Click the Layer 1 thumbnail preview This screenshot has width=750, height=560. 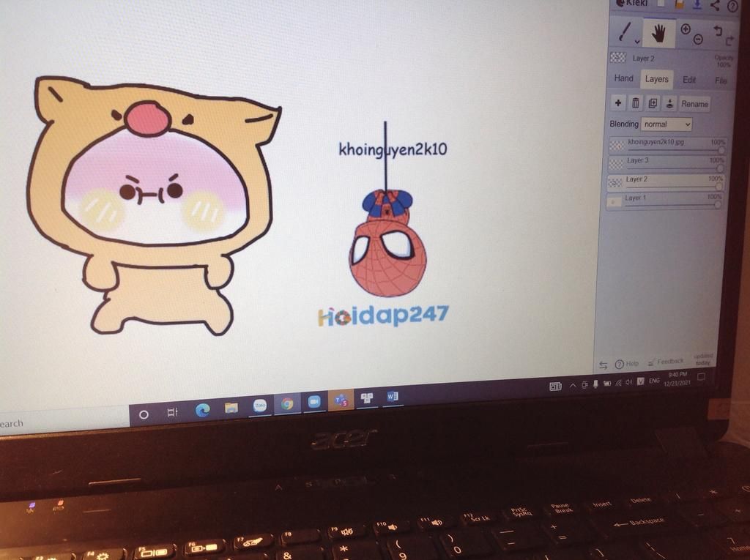pos(614,201)
